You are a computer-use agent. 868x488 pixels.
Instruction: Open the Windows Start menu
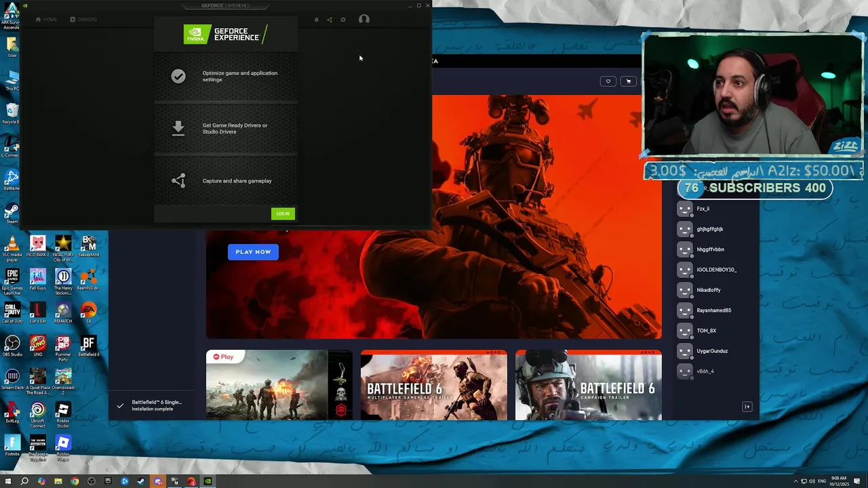(7, 481)
